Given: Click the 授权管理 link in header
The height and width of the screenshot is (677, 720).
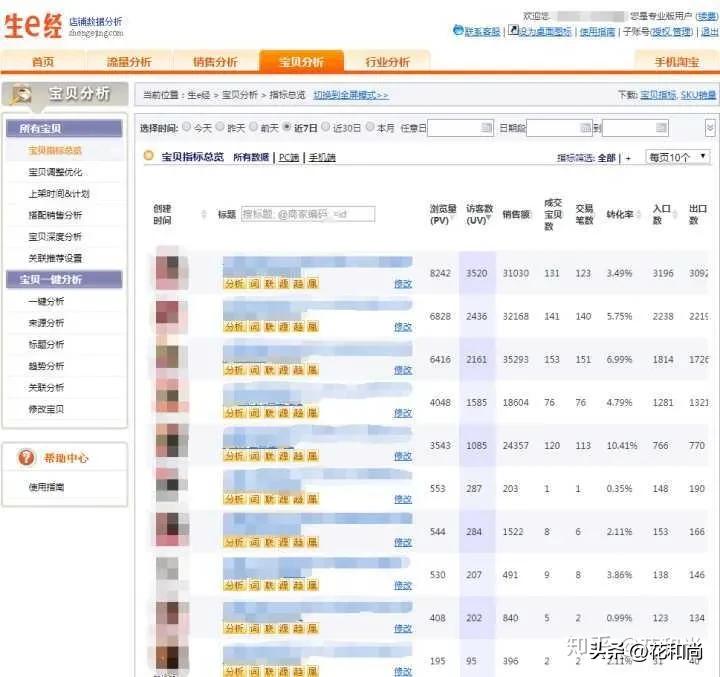Looking at the screenshot, I should click(671, 32).
